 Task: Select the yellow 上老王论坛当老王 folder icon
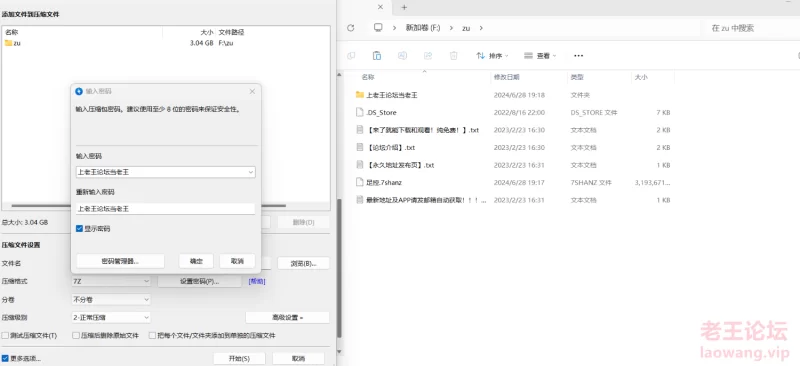[360, 95]
